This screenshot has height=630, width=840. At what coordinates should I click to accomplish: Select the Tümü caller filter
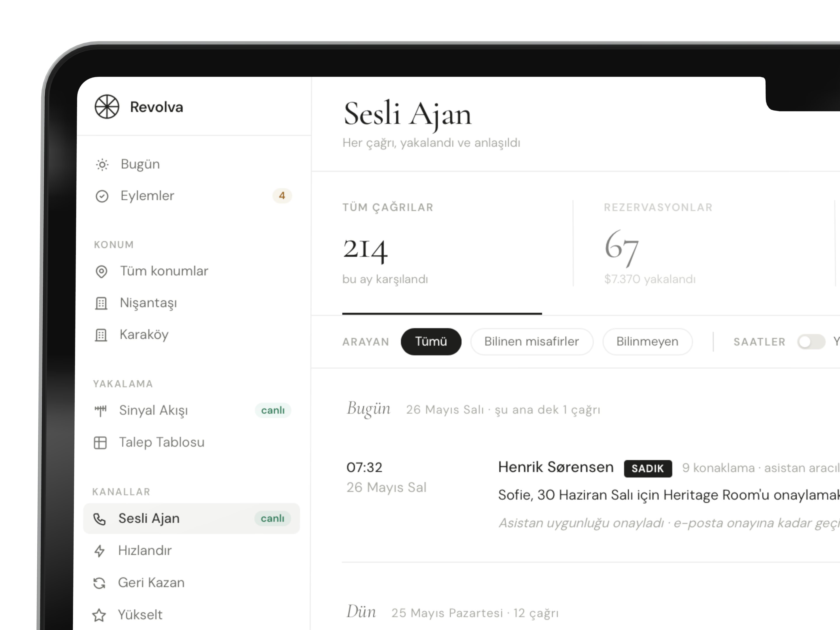coord(431,341)
